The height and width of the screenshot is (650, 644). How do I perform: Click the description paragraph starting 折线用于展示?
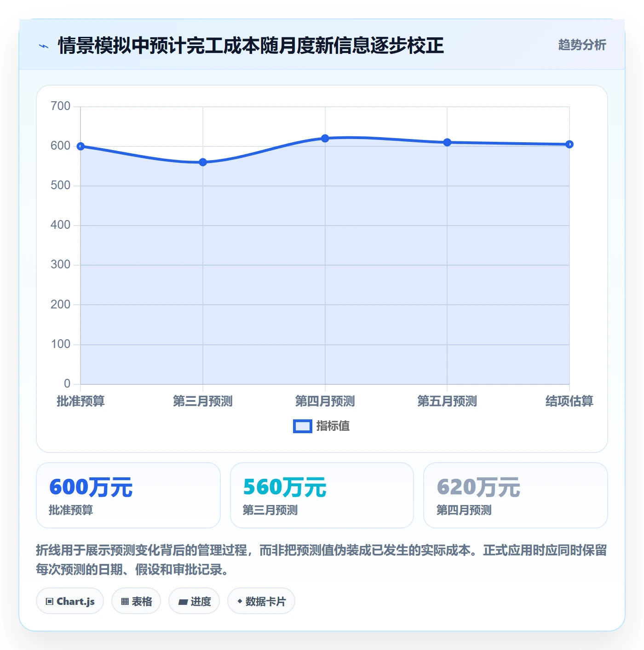coord(322,560)
